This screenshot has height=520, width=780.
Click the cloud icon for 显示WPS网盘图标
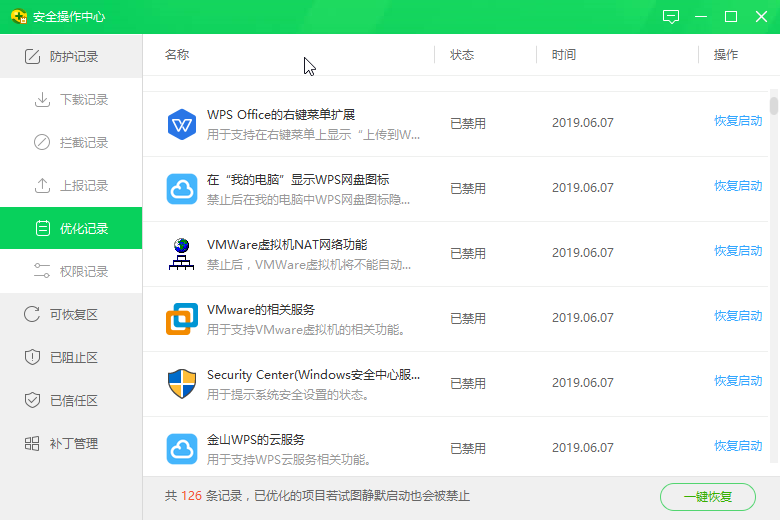pyautogui.click(x=182, y=189)
